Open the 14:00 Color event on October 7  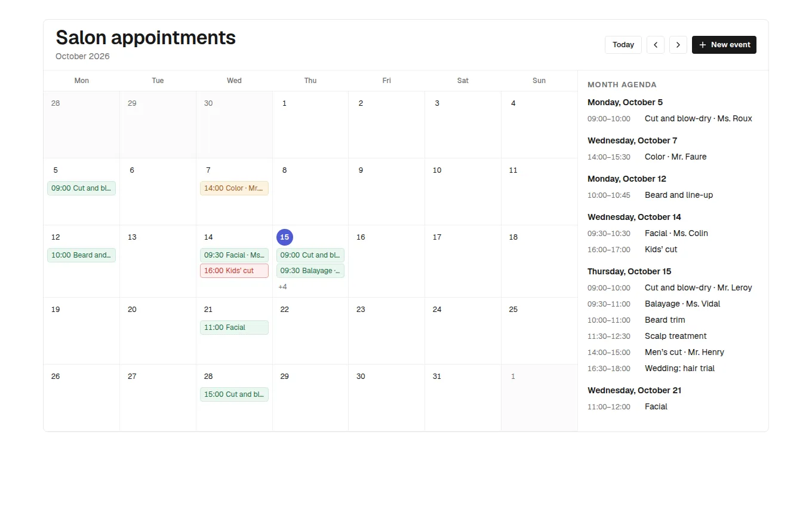tap(234, 188)
